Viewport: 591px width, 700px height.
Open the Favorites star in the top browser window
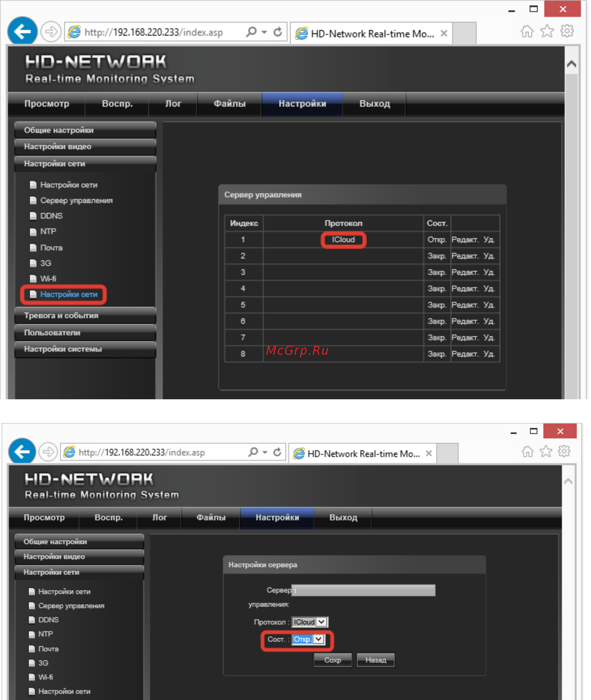coord(547,32)
